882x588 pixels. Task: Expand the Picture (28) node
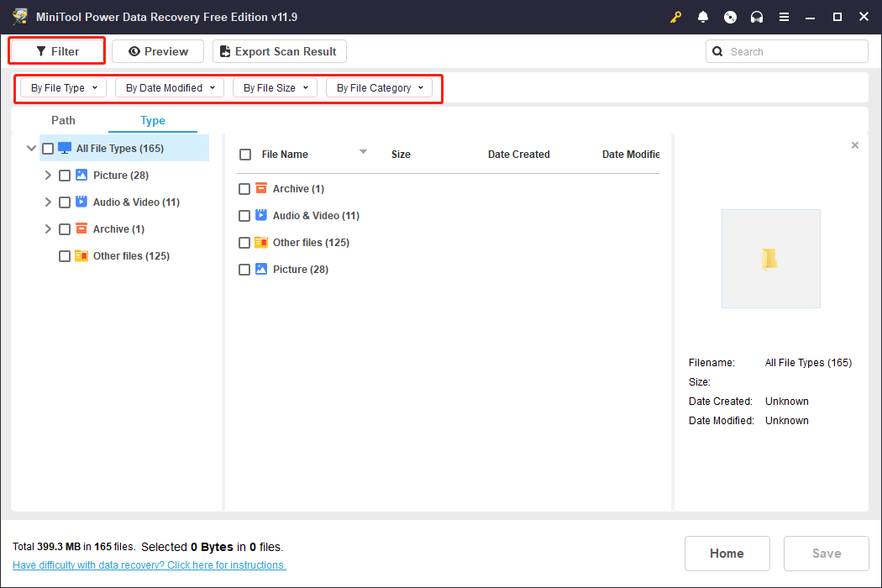tap(48, 175)
